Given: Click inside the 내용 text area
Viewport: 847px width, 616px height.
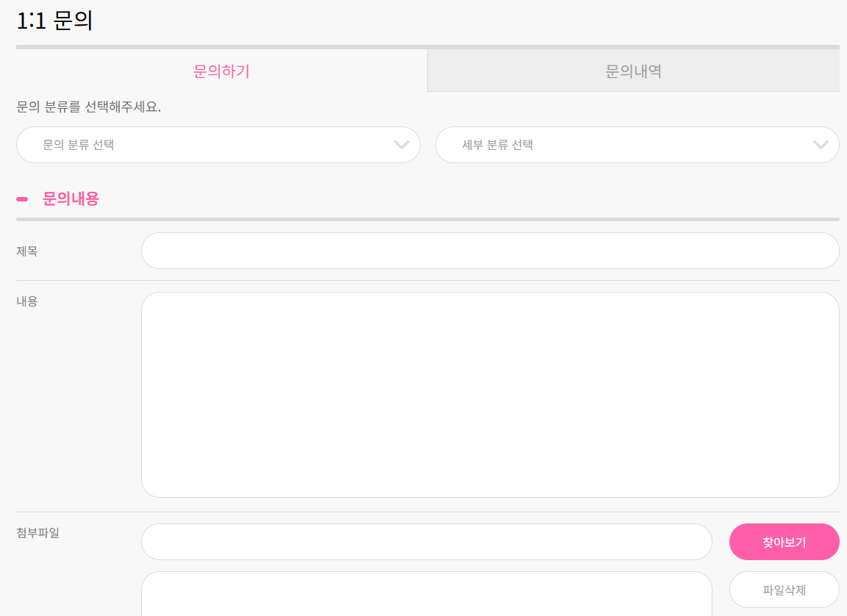Looking at the screenshot, I should 490,395.
